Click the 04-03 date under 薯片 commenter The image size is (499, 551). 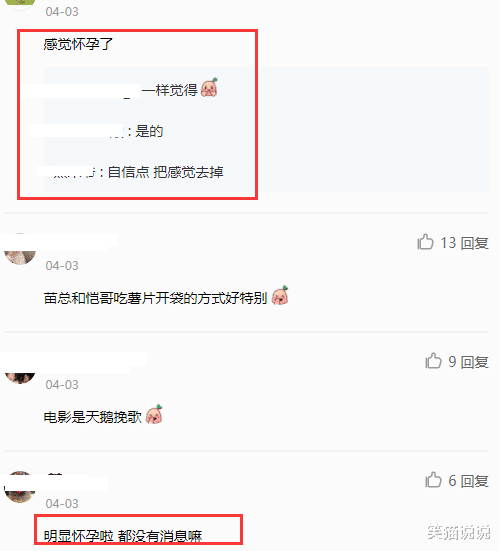pyautogui.click(x=62, y=266)
